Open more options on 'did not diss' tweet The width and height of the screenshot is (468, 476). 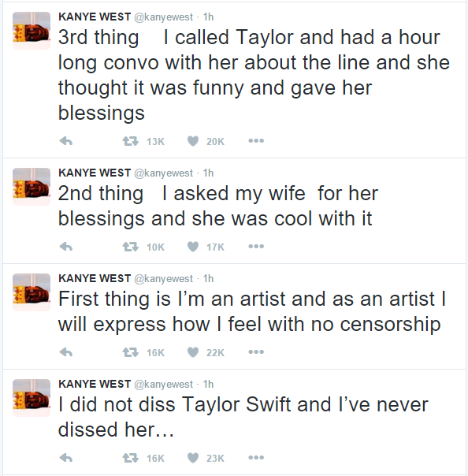(256, 458)
